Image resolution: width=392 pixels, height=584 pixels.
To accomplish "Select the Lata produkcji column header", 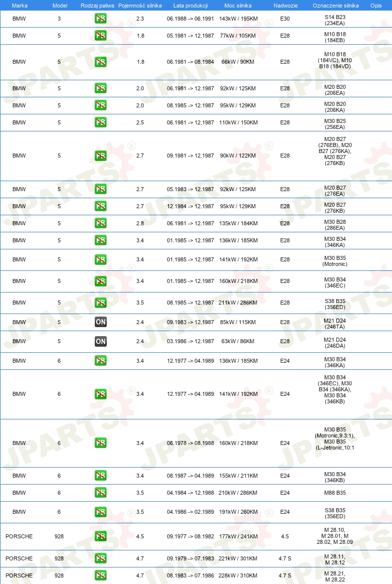I will pos(190,6).
